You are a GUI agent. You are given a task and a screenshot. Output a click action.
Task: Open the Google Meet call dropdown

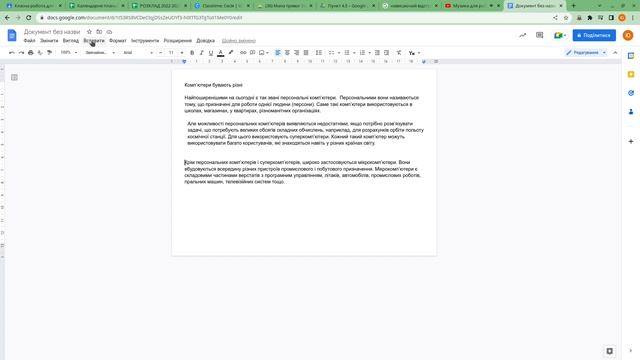(560, 36)
